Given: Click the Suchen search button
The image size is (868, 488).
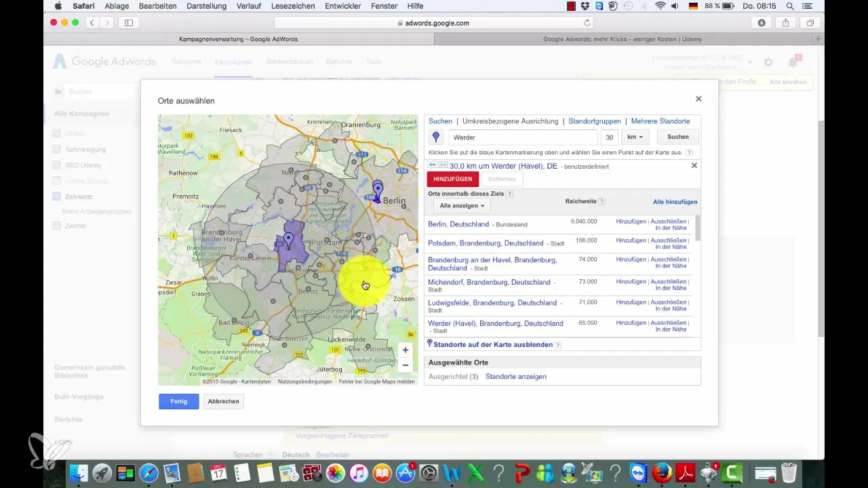Looking at the screenshot, I should [677, 137].
